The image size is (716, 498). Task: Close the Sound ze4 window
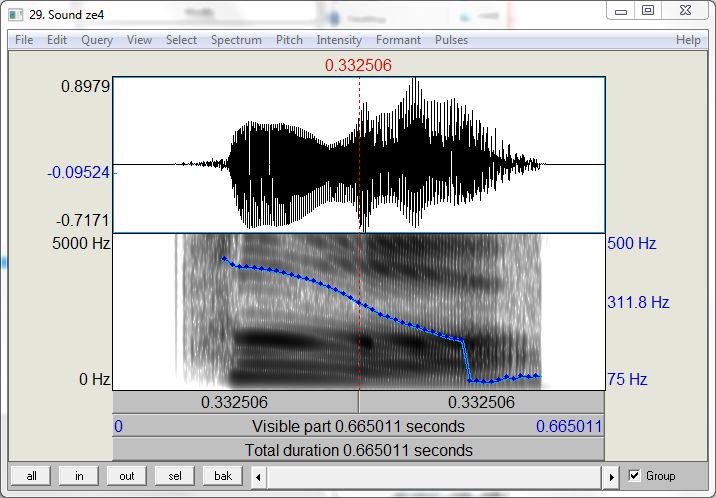click(685, 11)
